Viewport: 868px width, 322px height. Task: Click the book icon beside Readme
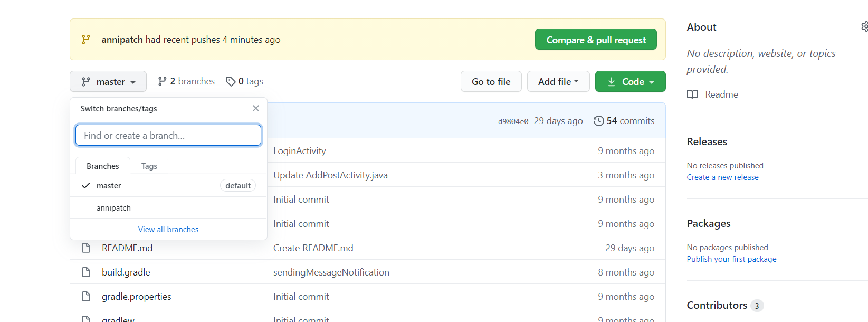[x=692, y=94]
